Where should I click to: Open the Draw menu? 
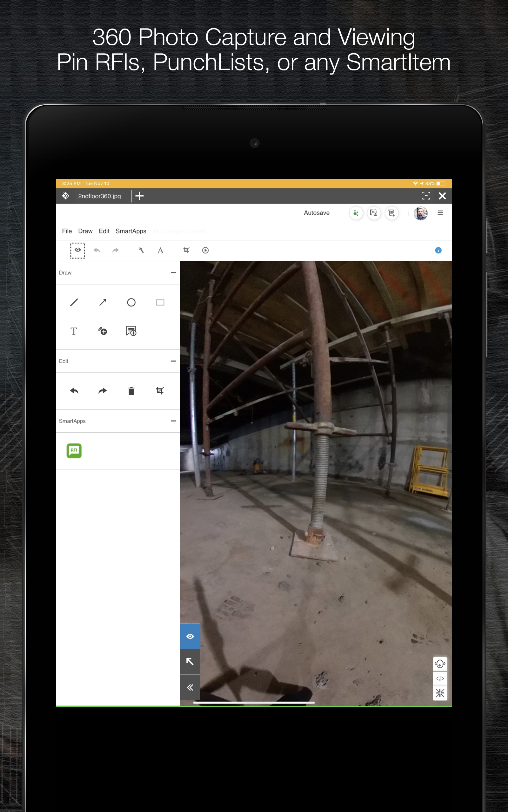pos(85,231)
